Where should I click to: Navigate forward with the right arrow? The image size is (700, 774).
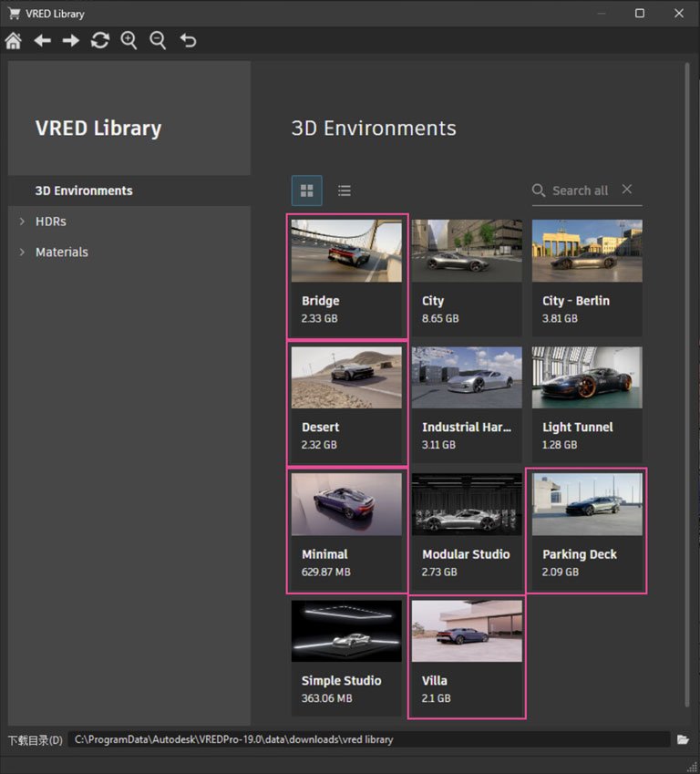pyautogui.click(x=71, y=40)
